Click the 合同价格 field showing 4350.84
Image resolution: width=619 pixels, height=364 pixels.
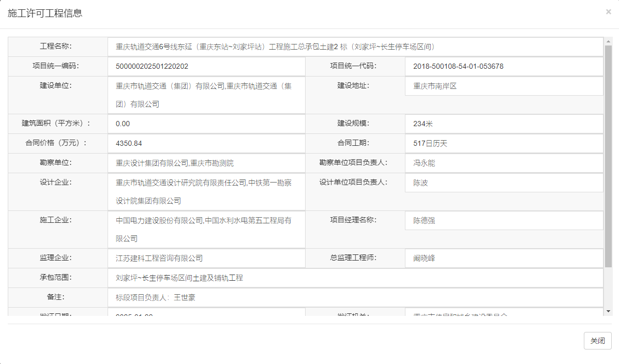(206, 143)
